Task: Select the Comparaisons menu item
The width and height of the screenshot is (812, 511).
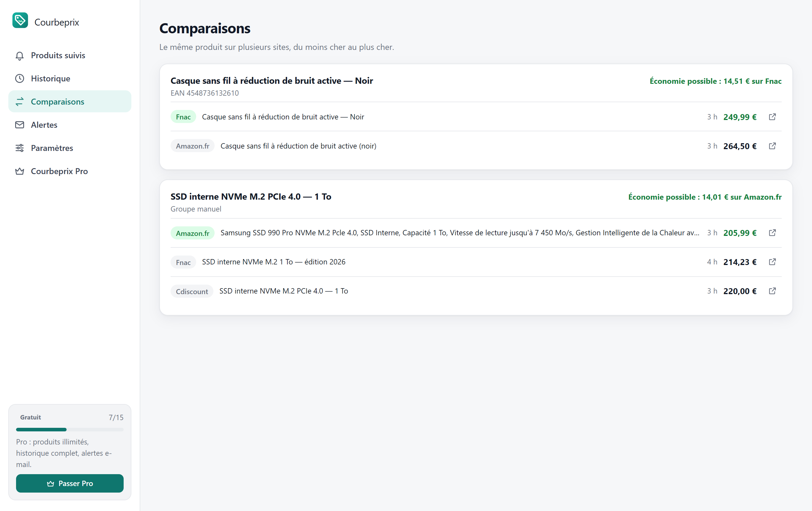Action: click(70, 102)
